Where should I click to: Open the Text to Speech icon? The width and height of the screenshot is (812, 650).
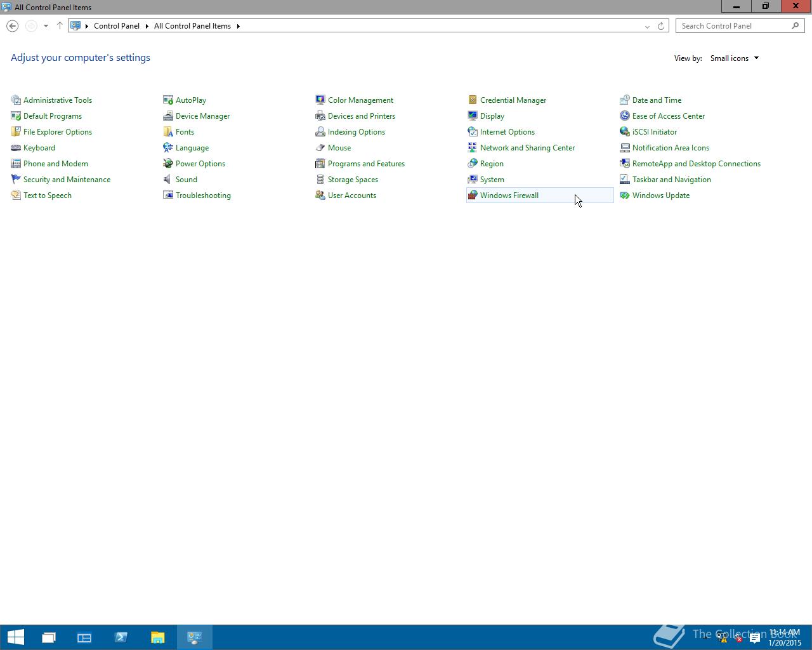coord(16,196)
